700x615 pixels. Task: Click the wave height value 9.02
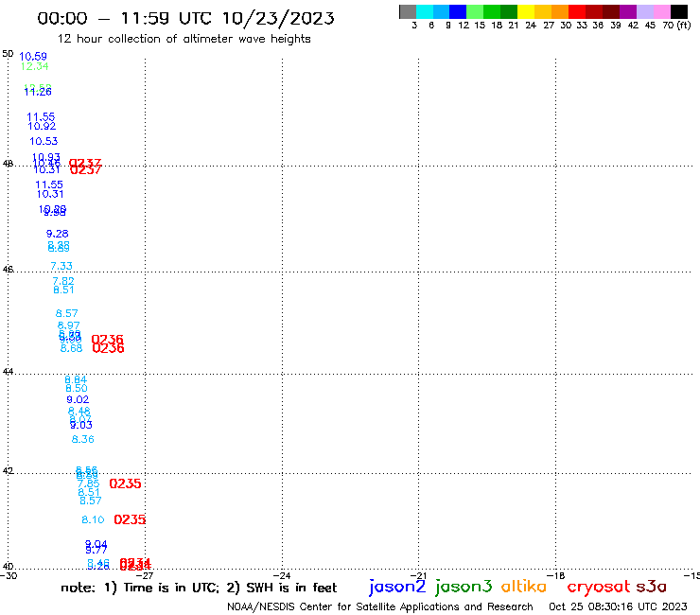coord(78,399)
